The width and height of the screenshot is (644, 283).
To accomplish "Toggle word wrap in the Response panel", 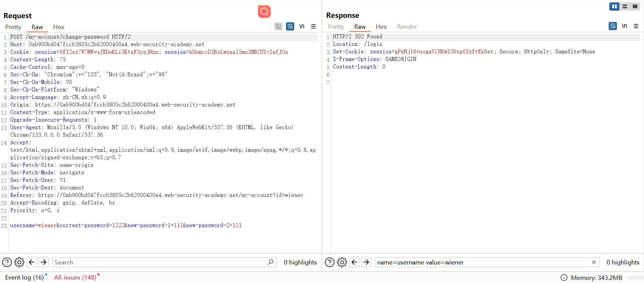I will pyautogui.click(x=613, y=26).
